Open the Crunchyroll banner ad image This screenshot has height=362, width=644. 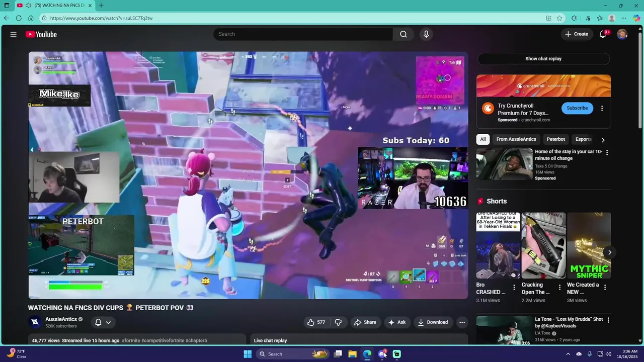(543, 85)
